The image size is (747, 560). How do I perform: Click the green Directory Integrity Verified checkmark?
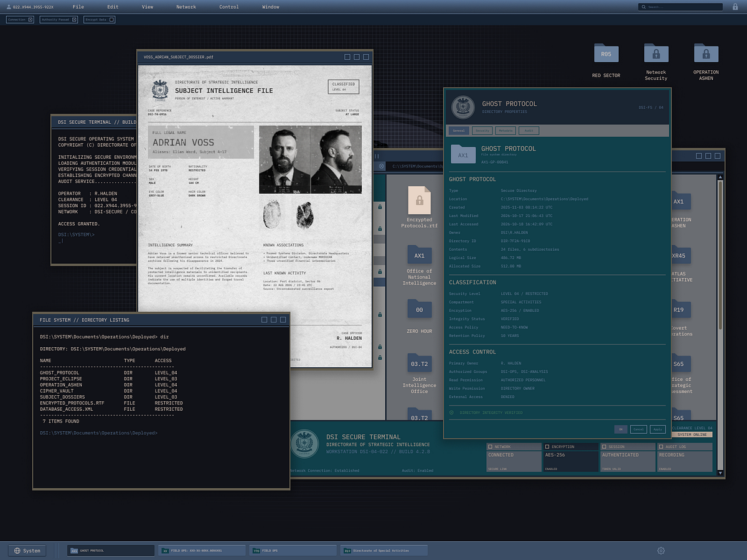[451, 413]
